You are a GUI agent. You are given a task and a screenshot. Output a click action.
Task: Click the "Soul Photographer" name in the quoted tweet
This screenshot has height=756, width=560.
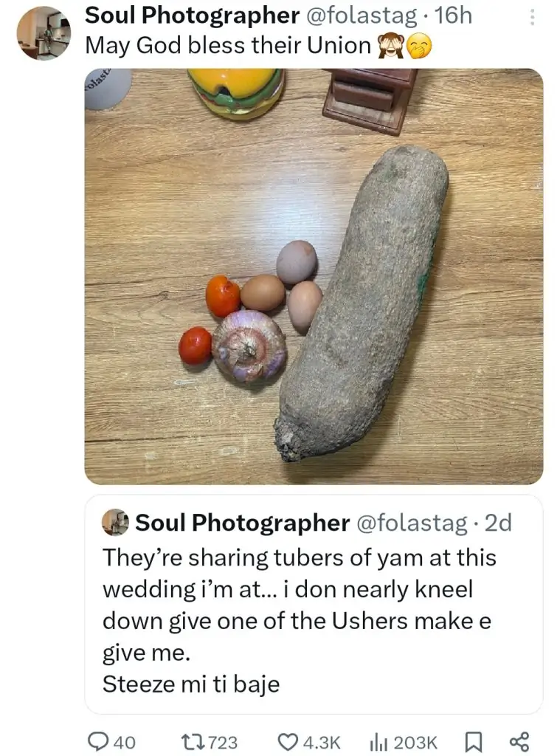point(243,523)
